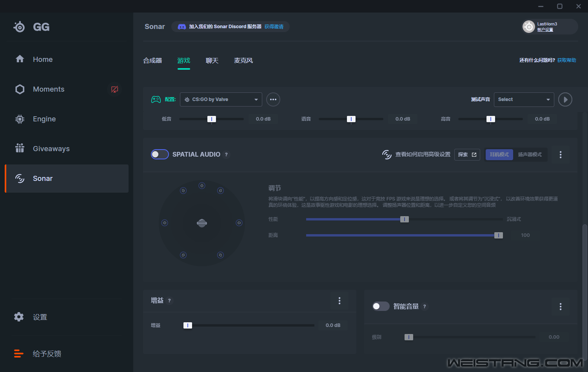Screen dimensions: 588x372
Task: Open the preset options ellipsis button
Action: coord(273,99)
